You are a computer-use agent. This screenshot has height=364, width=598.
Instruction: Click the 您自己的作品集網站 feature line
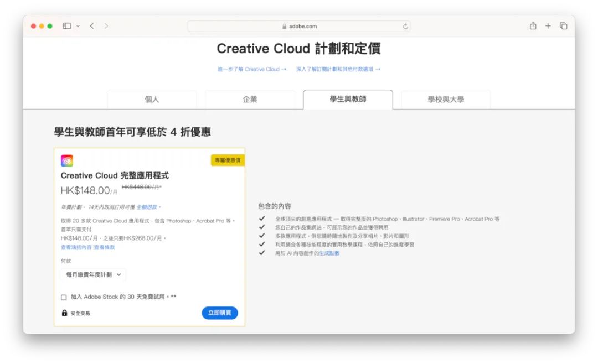[x=332, y=227]
